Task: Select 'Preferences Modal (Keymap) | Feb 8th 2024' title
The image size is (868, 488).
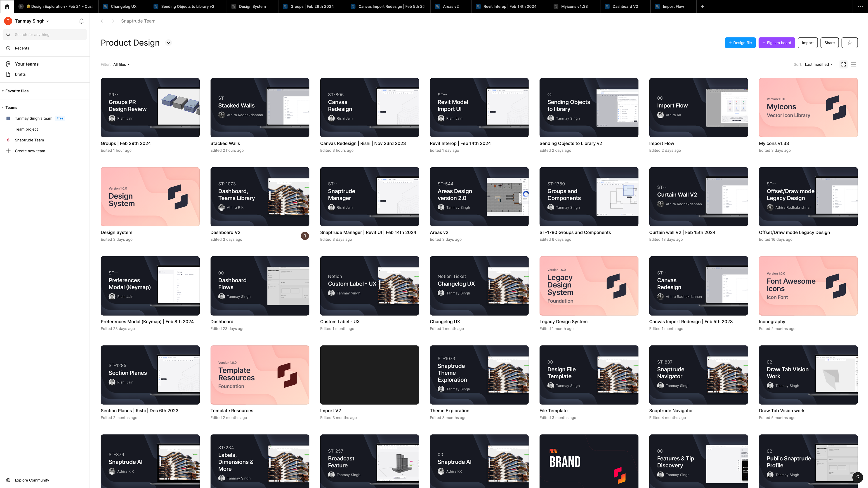Action: [x=147, y=322]
